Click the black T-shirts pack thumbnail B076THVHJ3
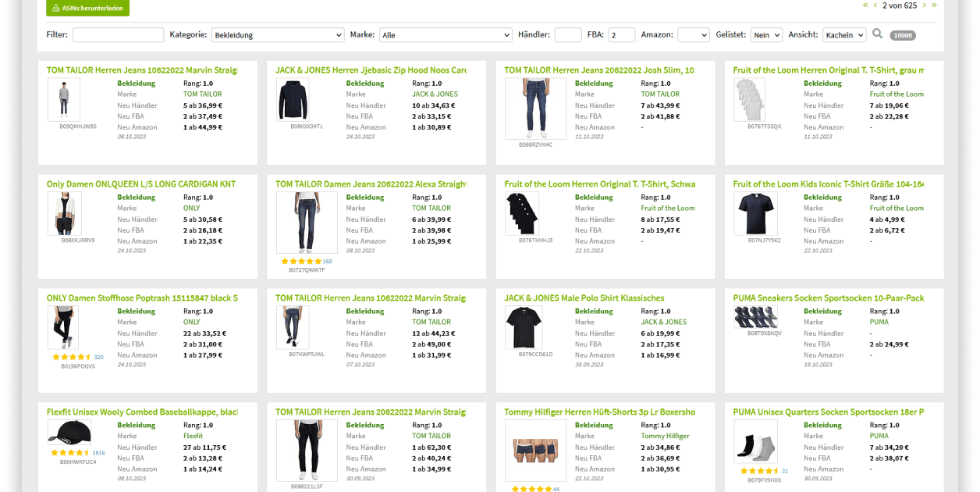This screenshot has height=492, width=980. 520,213
